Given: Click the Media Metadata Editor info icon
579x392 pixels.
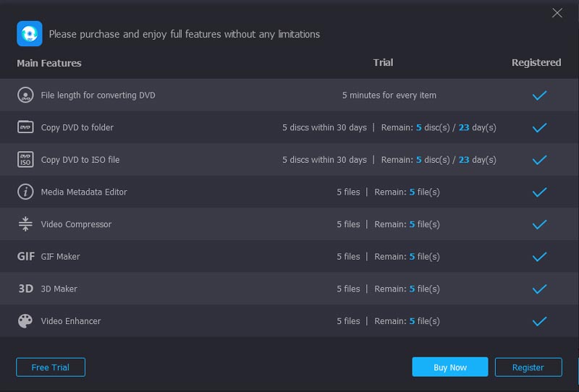Looking at the screenshot, I should coord(25,192).
